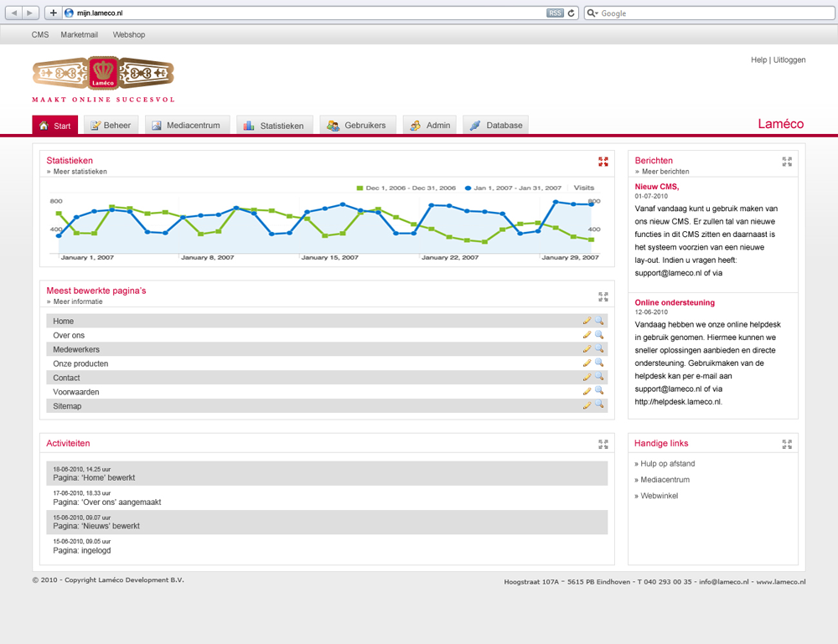Open the Gebruikers tab
Image resolution: width=838 pixels, height=644 pixels.
tap(356, 126)
